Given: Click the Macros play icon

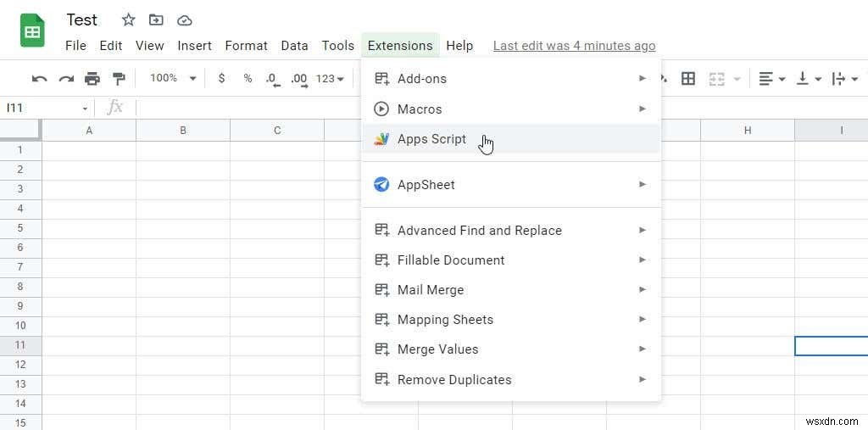Looking at the screenshot, I should 381,109.
